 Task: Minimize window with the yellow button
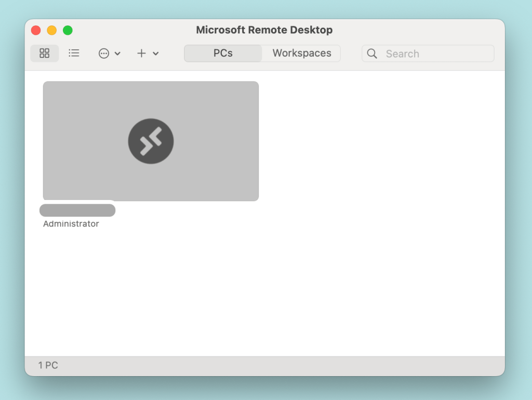pyautogui.click(x=52, y=30)
